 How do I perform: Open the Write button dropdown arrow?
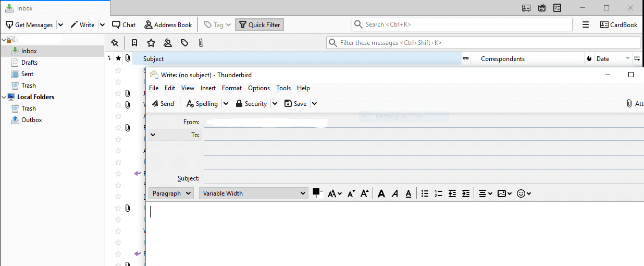[102, 25]
